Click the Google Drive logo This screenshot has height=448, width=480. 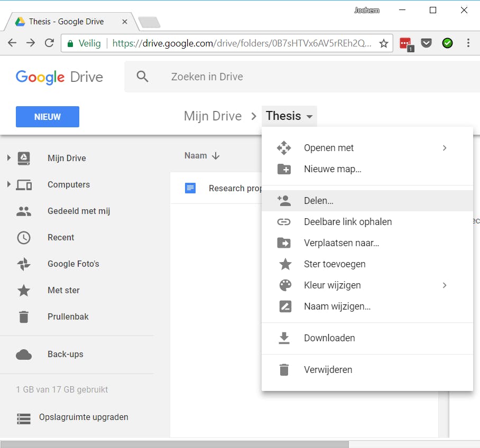[x=59, y=77]
